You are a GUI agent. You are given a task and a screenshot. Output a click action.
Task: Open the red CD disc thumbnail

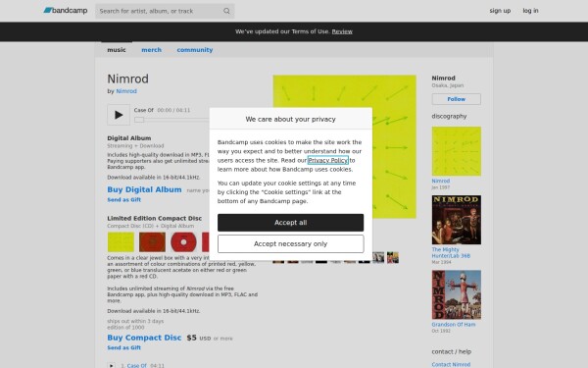coord(184,241)
